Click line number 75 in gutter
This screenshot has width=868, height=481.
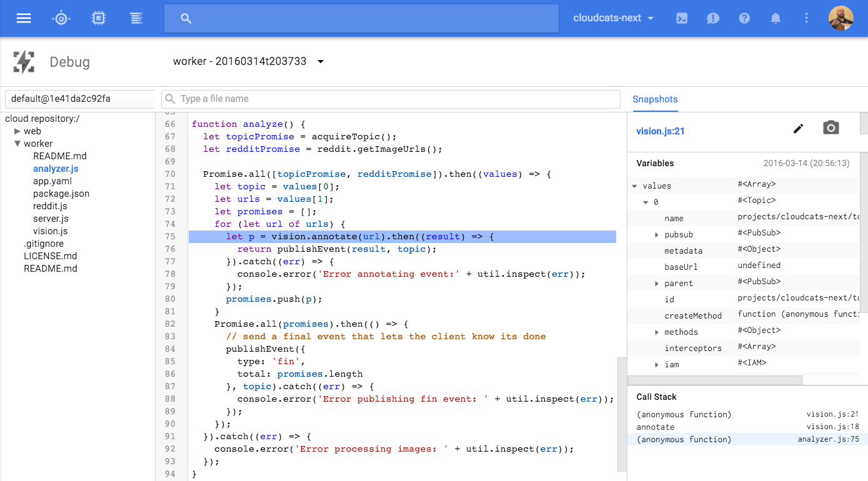coord(170,236)
